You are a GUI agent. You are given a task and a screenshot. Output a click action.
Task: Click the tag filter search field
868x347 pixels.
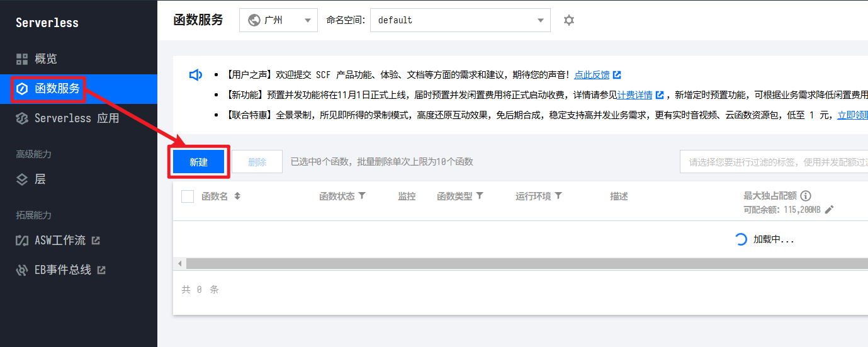coord(774,162)
